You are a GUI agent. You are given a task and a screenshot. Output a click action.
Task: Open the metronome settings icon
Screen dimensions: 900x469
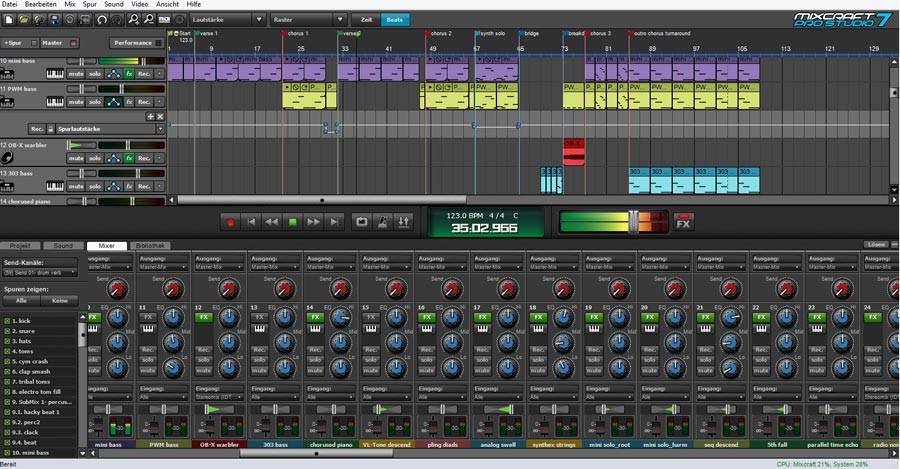click(x=383, y=221)
